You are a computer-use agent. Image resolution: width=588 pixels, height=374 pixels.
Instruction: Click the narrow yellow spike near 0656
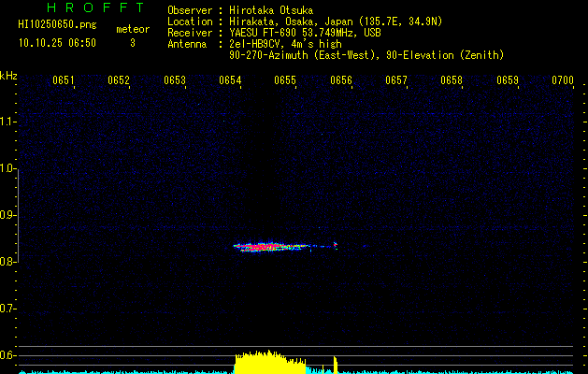coord(336,365)
